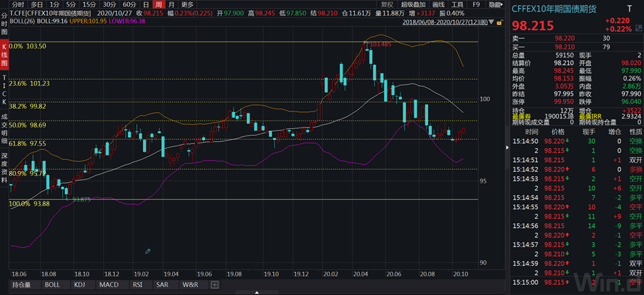Click the F9 button
Viewport: 644px width, 295px height.
coord(476,5)
